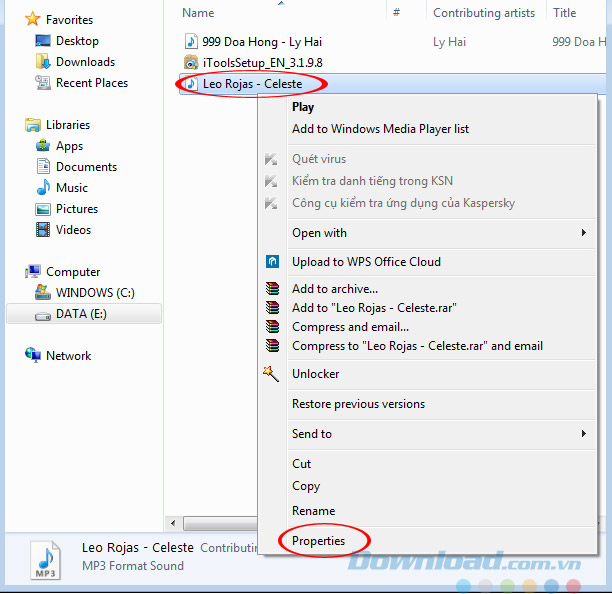Click the Unlocker wand icon
Viewport: 612px width, 594px height.
(x=271, y=374)
